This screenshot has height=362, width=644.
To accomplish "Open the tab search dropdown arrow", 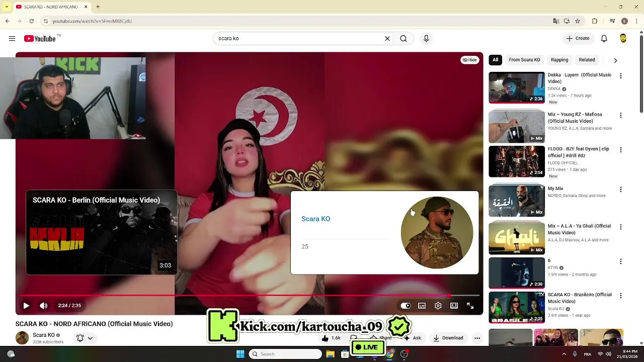I will 7,7.
